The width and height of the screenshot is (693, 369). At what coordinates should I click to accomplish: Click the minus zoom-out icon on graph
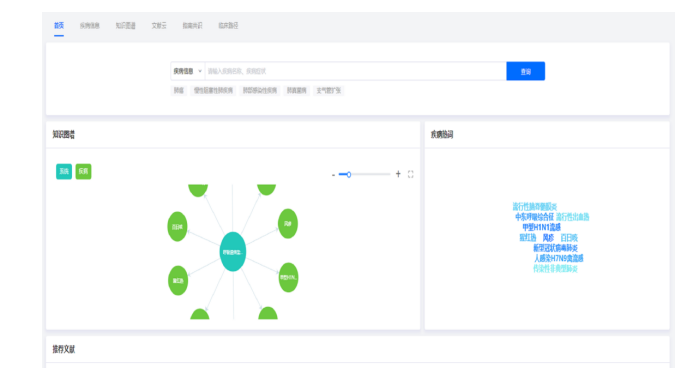coord(333,175)
